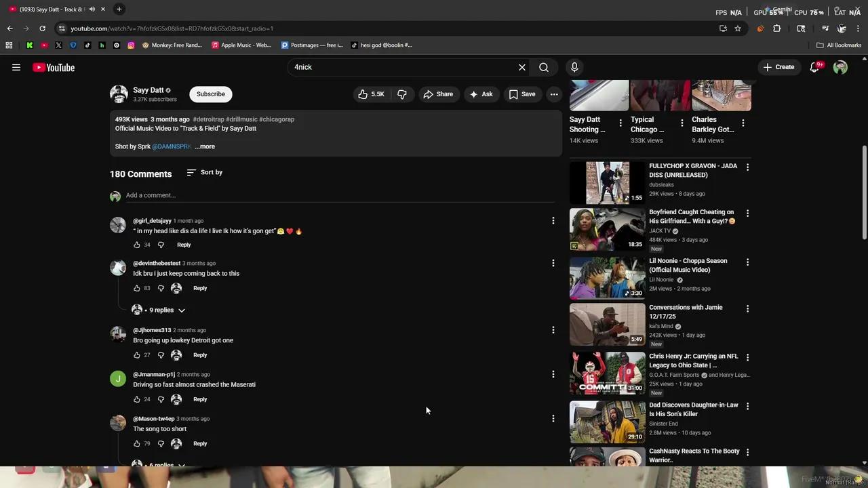Screen dimensions: 868x488
Task: Open the Sort by comments dropdown
Action: click(205, 172)
